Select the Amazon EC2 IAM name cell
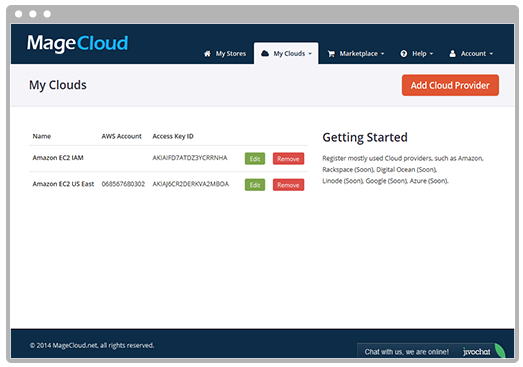This screenshot has height=367, width=523. coord(58,158)
